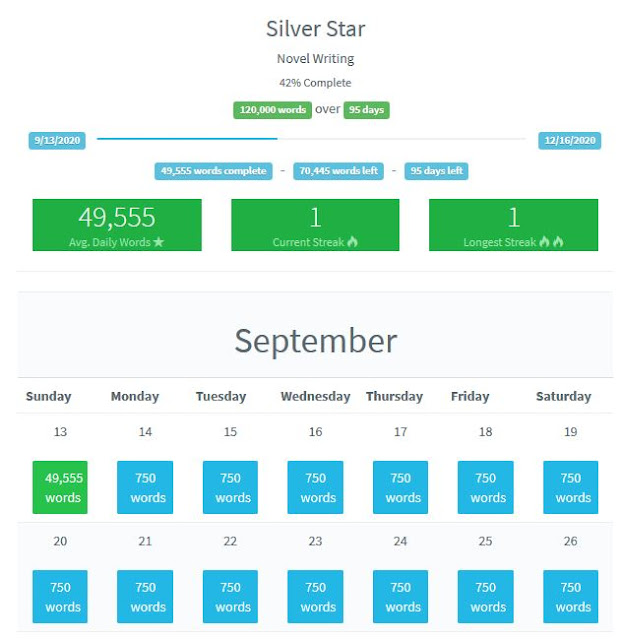
Task: Click the blue progress bar line
Action: 187,139
